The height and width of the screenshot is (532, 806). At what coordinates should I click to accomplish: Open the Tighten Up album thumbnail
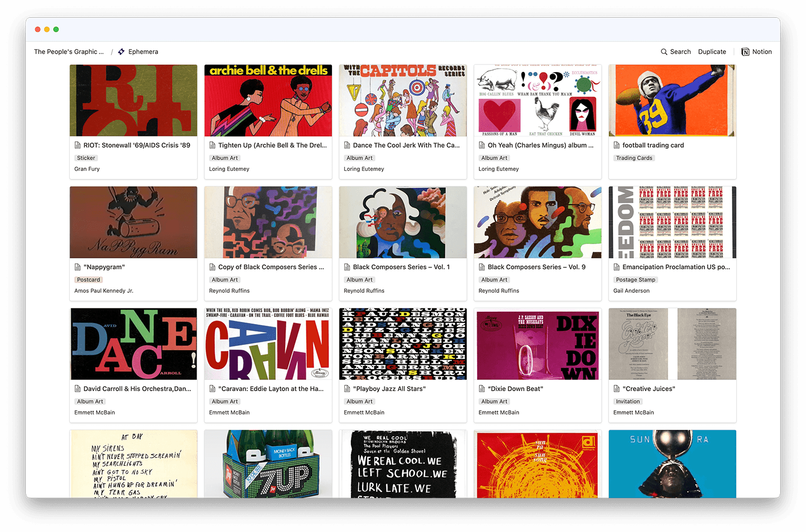coord(268,100)
